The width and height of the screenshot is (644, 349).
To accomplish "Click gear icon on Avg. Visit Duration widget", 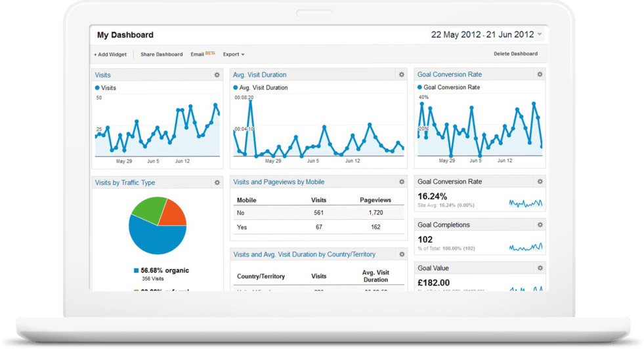I will coord(402,75).
